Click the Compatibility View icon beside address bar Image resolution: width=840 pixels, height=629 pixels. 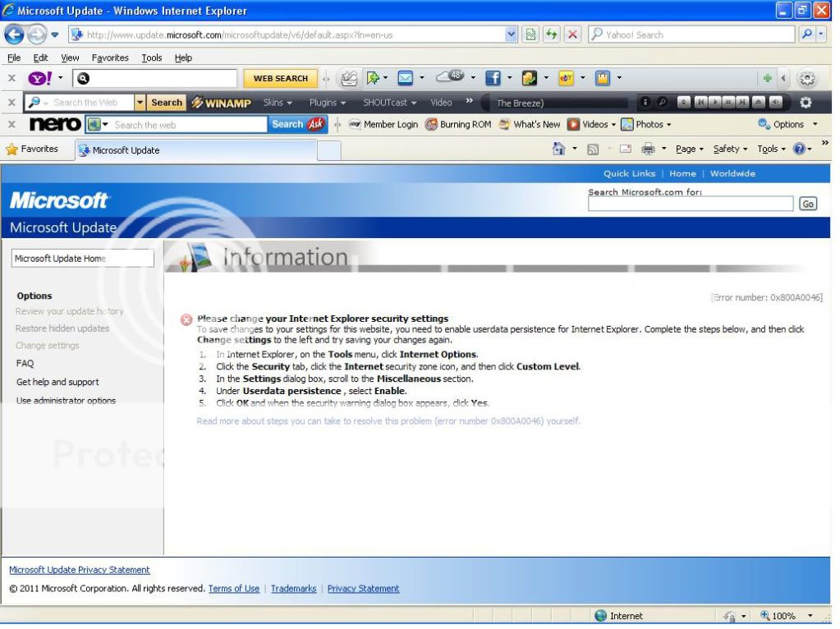click(530, 34)
